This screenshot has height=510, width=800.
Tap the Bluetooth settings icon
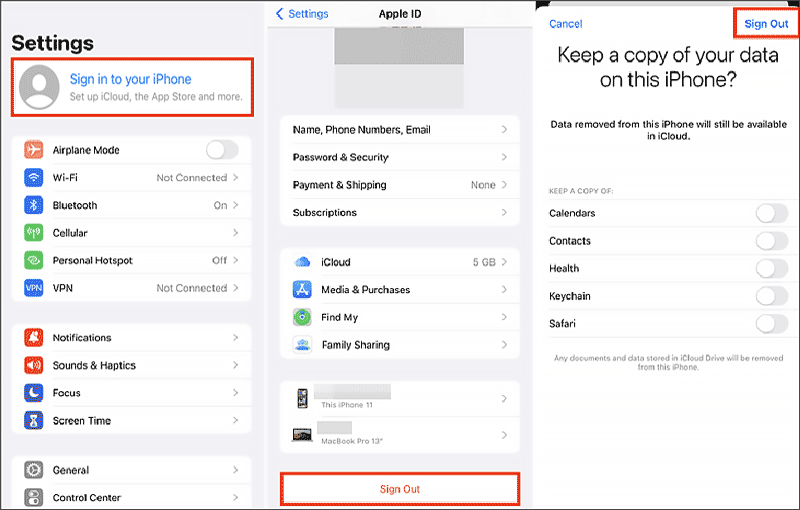[34, 205]
